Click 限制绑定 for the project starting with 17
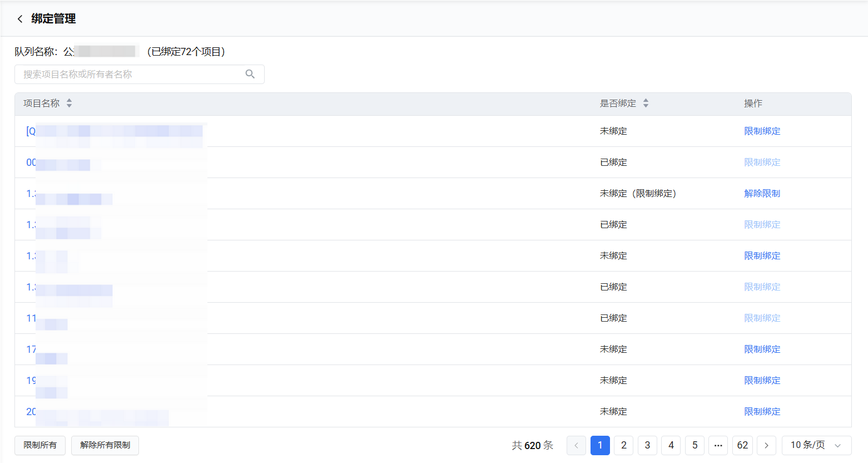The height and width of the screenshot is (463, 868). (762, 349)
